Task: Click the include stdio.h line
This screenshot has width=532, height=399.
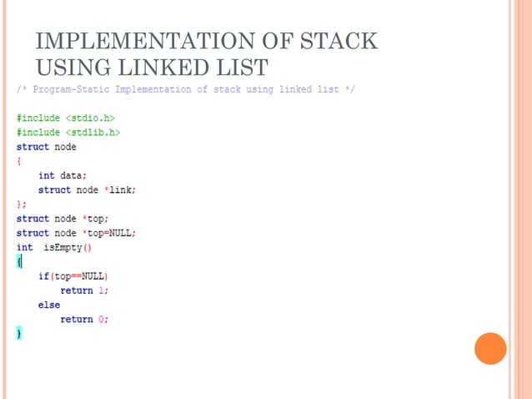Action: tap(66, 119)
